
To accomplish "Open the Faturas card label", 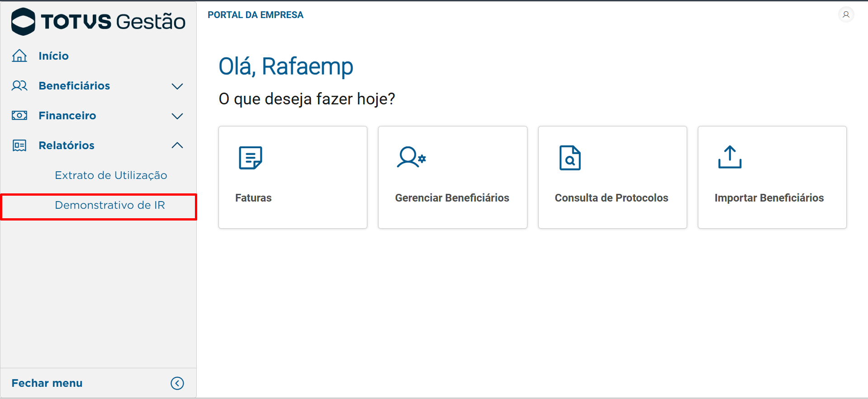I will click(x=253, y=198).
